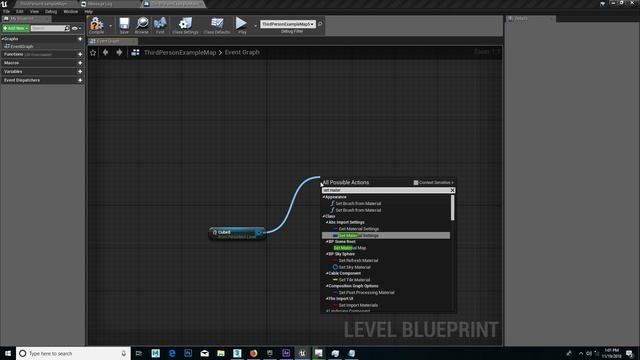Open the Find tool in the toolbar
The height and width of the screenshot is (360, 640).
160,25
